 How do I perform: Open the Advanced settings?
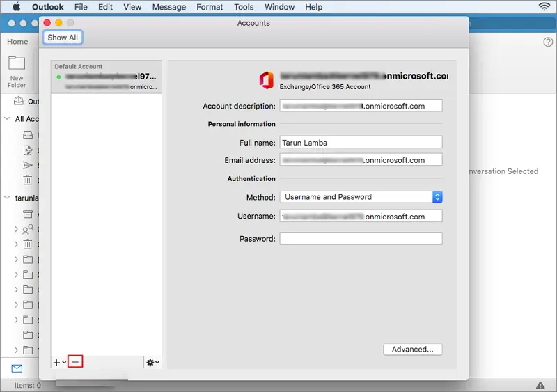412,349
